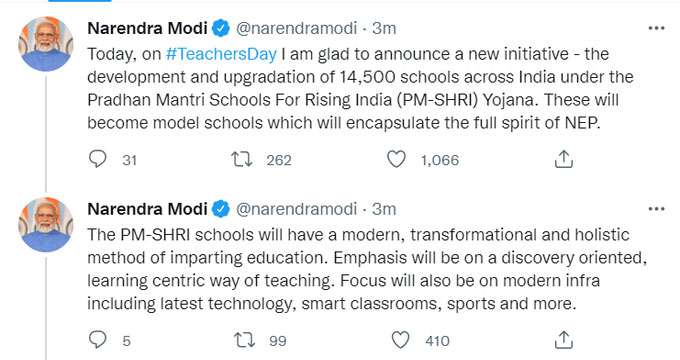Retweet the PM-SHRI Yojana announcement tweet

pos(241,159)
